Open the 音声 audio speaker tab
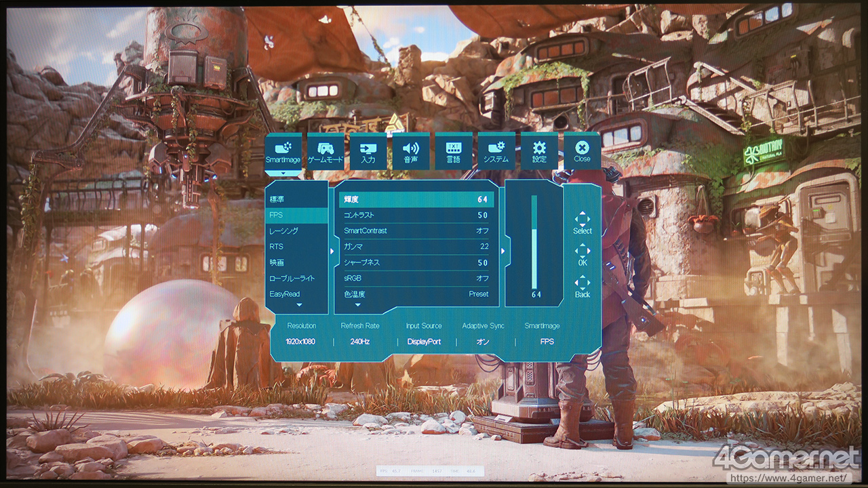The width and height of the screenshot is (868, 488). coord(411,151)
